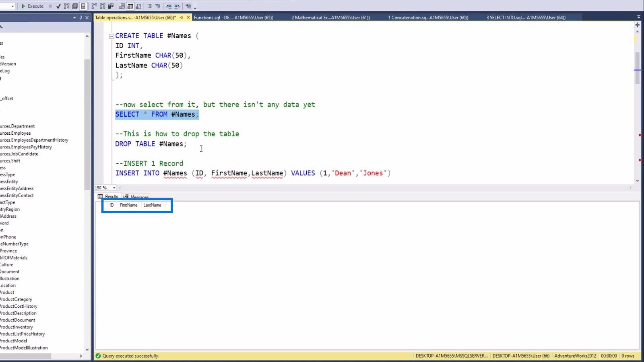Screen dimensions: 644x362
Task: Switch output to Results to Text
Action: click(x=122, y=6)
